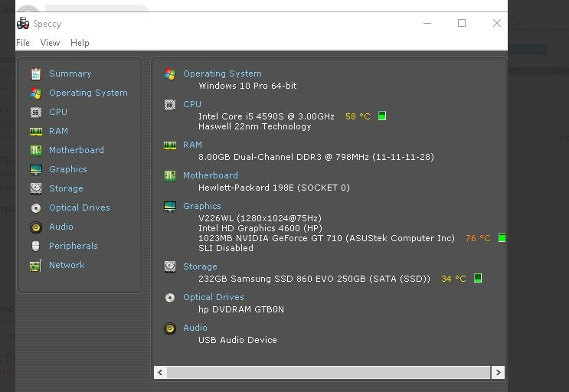Image resolution: width=569 pixels, height=392 pixels.
Task: Click the green CPU temperature indicator icon
Action: pos(381,116)
